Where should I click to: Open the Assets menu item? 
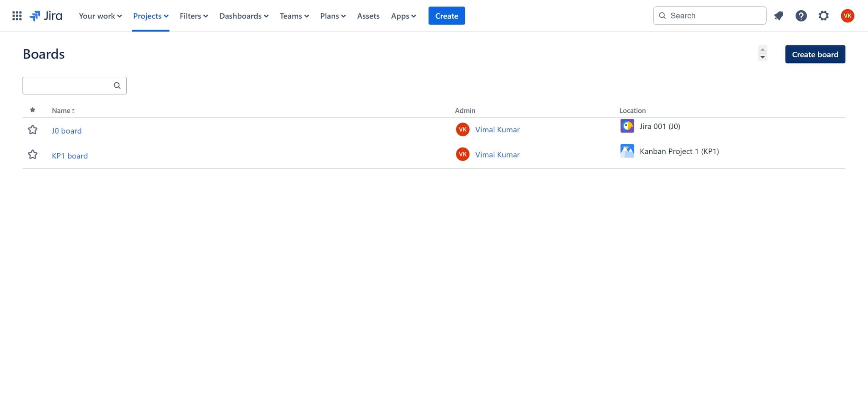368,16
